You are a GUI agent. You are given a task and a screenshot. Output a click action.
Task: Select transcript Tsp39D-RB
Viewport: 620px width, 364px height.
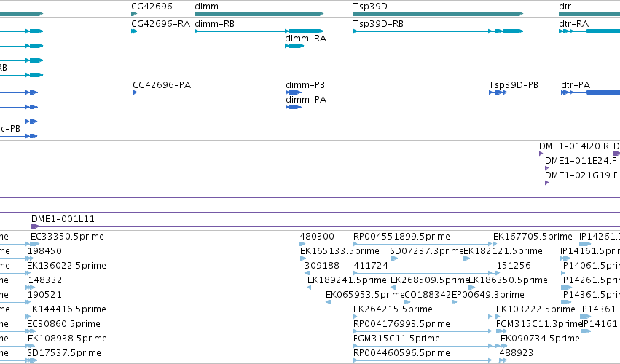click(x=378, y=24)
